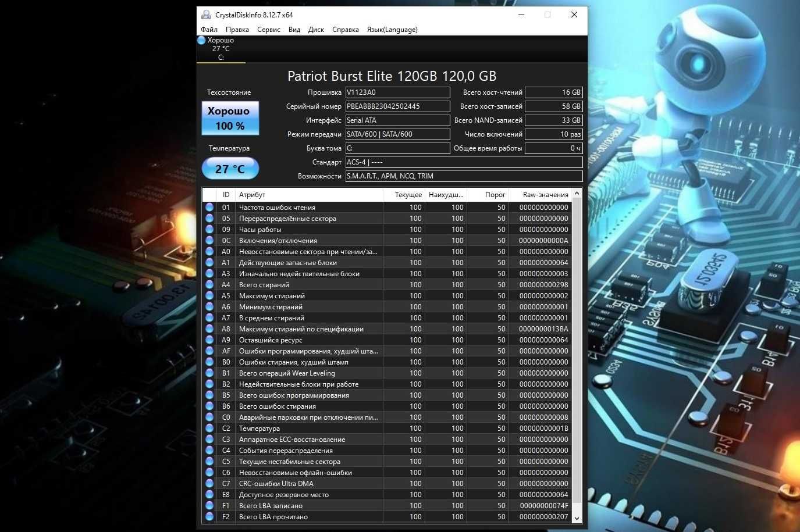Click the status icon for Всего стираний
The width and height of the screenshot is (800, 532).
pyautogui.click(x=209, y=284)
